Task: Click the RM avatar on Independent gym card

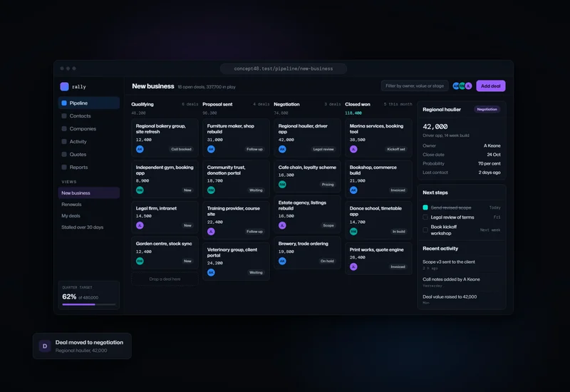Action: [x=140, y=190]
